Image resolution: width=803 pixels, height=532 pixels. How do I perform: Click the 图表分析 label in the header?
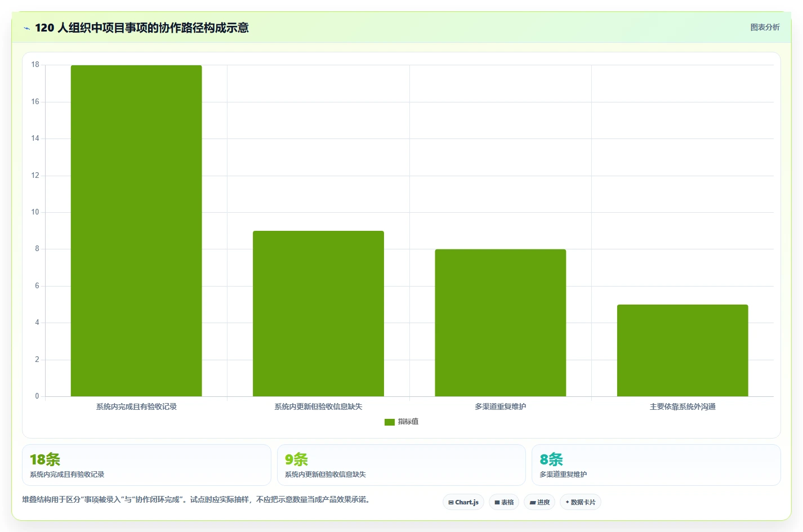pyautogui.click(x=765, y=27)
